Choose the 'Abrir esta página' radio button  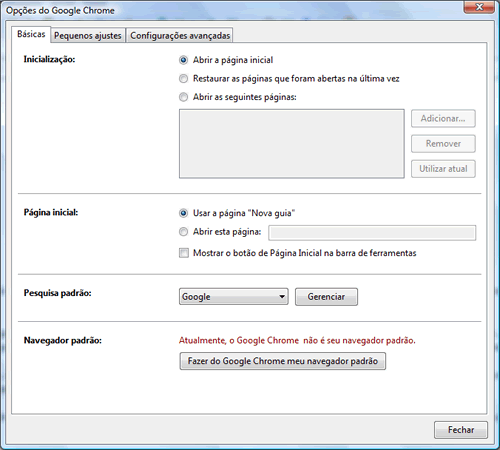[x=183, y=232]
